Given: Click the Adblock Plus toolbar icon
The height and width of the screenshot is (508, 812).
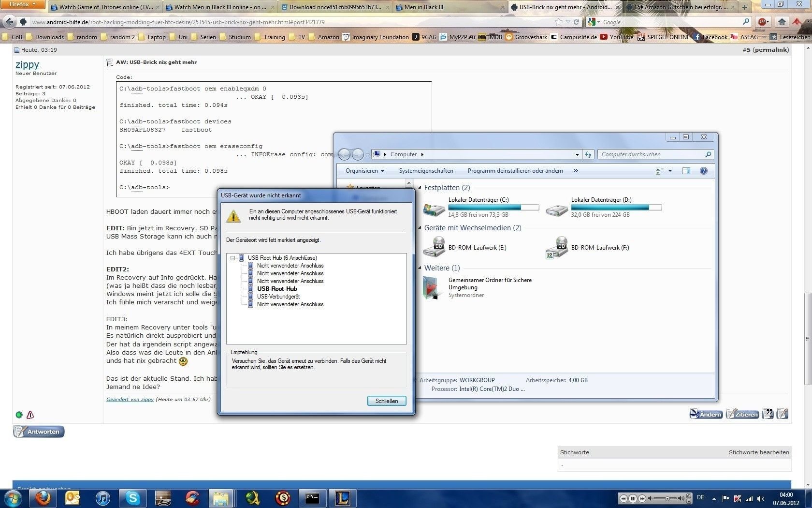Looking at the screenshot, I should [763, 22].
